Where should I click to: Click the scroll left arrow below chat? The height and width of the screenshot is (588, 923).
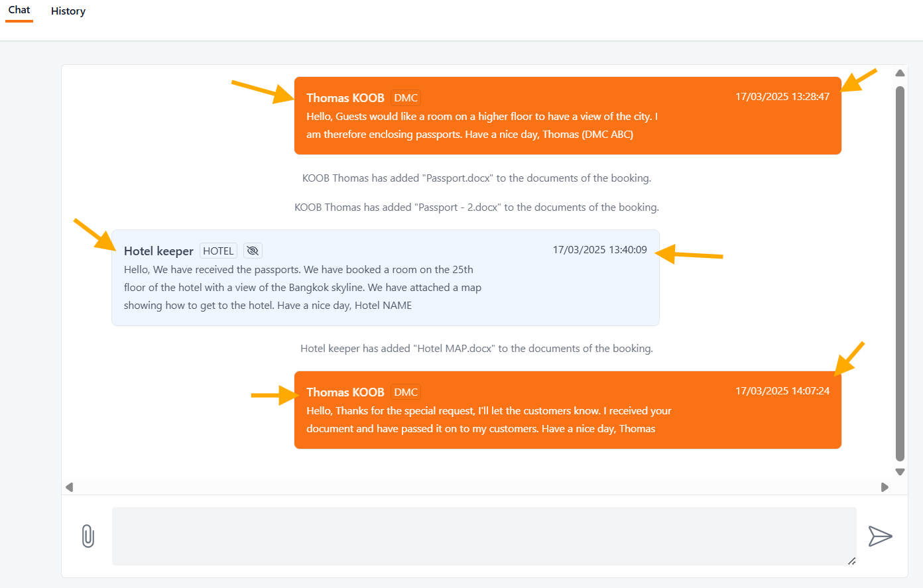tap(70, 487)
